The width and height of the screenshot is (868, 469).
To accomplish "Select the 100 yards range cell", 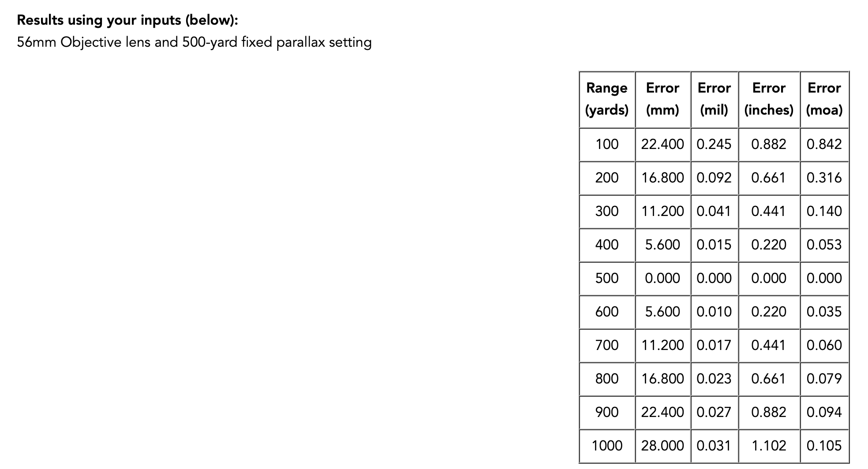I will (x=607, y=144).
